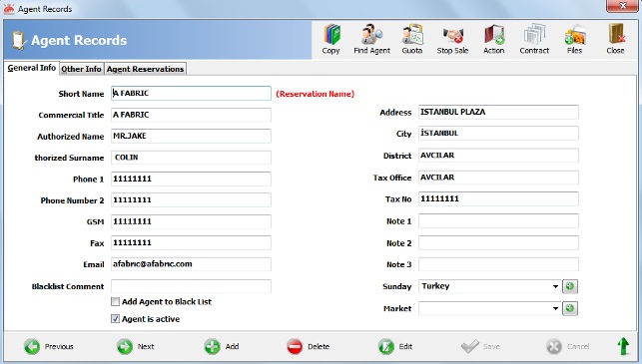Click the City field İSTANBUL

[498, 134]
